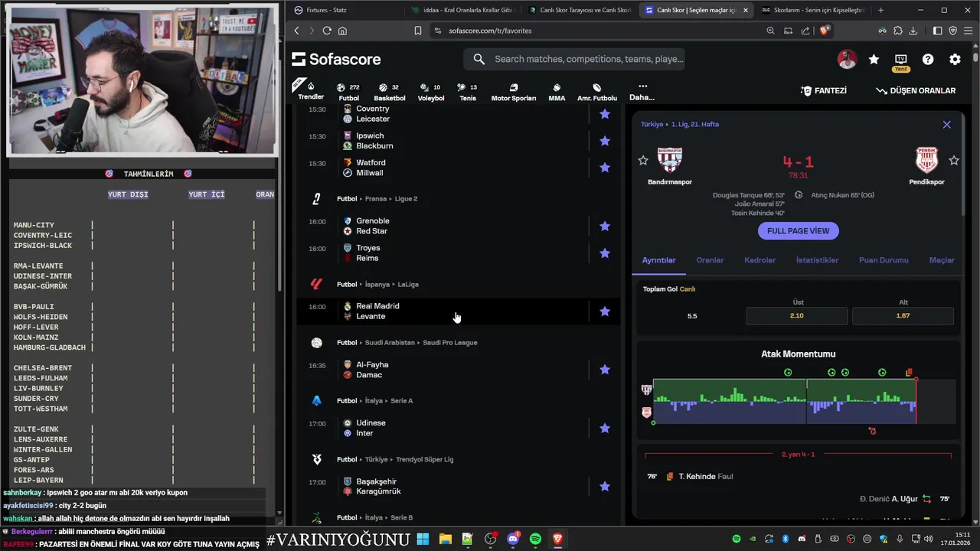Unfavorite the Ipswich vs Blackburn match
Screen dimensions: 980x551
point(605,141)
